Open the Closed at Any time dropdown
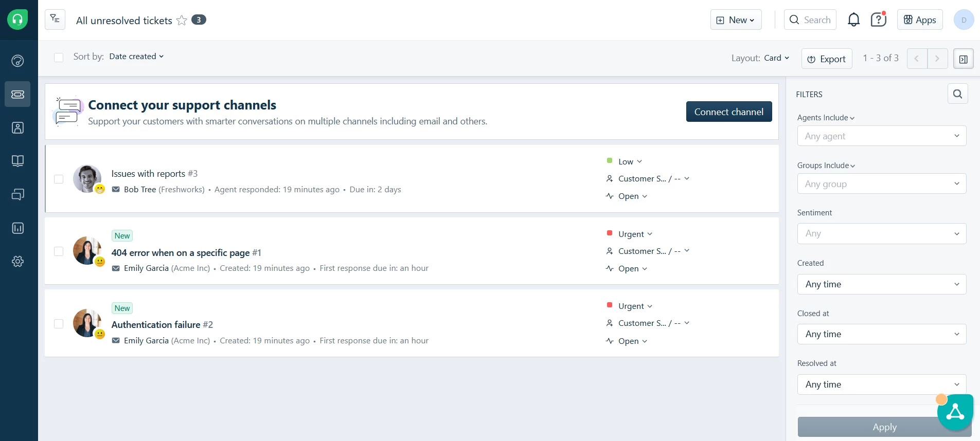This screenshot has height=441, width=980. [882, 334]
